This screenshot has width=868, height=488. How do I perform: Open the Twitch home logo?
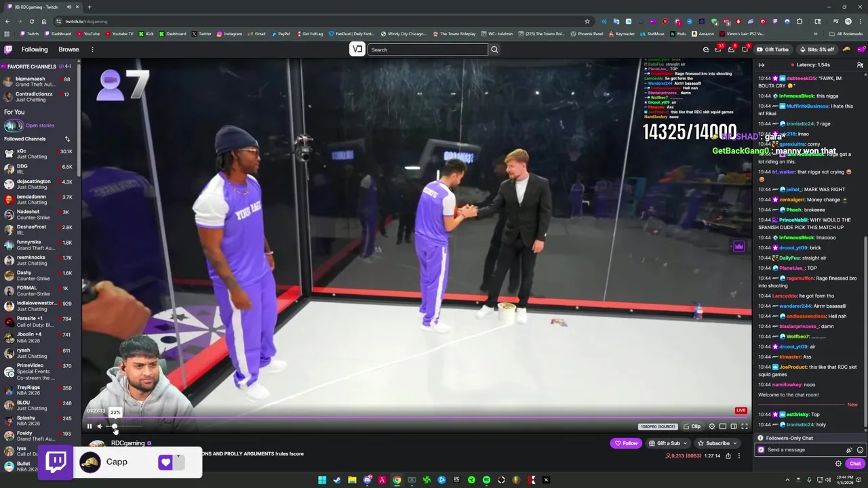coord(8,49)
